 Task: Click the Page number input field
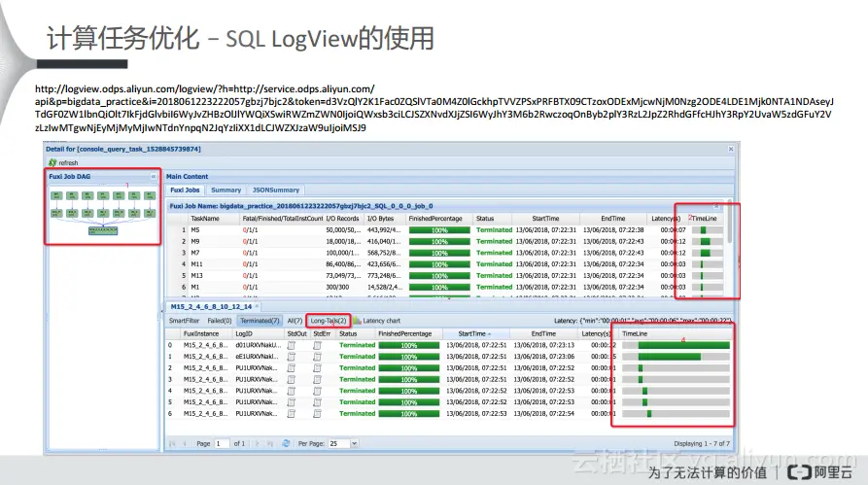point(222,443)
